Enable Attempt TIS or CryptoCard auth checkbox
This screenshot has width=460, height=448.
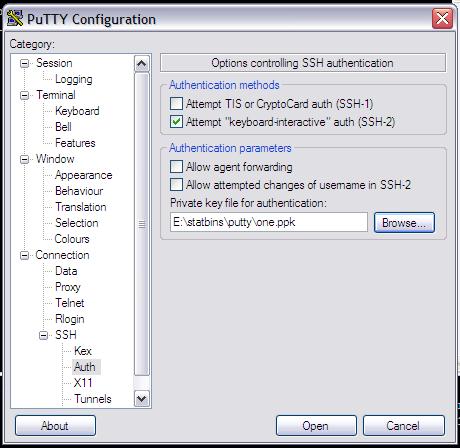[x=176, y=104]
